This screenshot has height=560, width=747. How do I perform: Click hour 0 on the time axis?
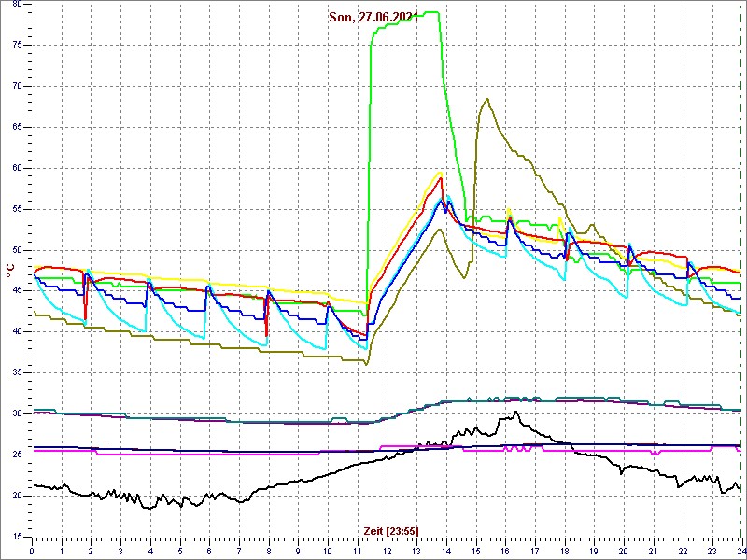(32, 551)
